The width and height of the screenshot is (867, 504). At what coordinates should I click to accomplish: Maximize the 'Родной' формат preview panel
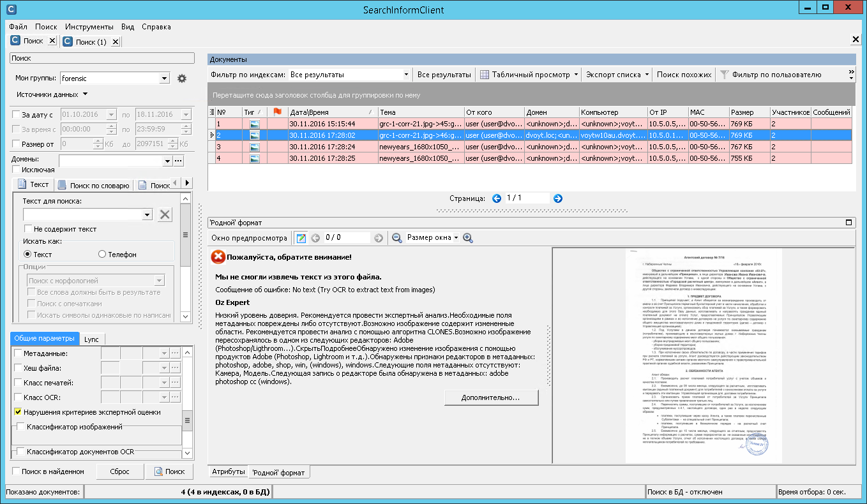click(849, 223)
